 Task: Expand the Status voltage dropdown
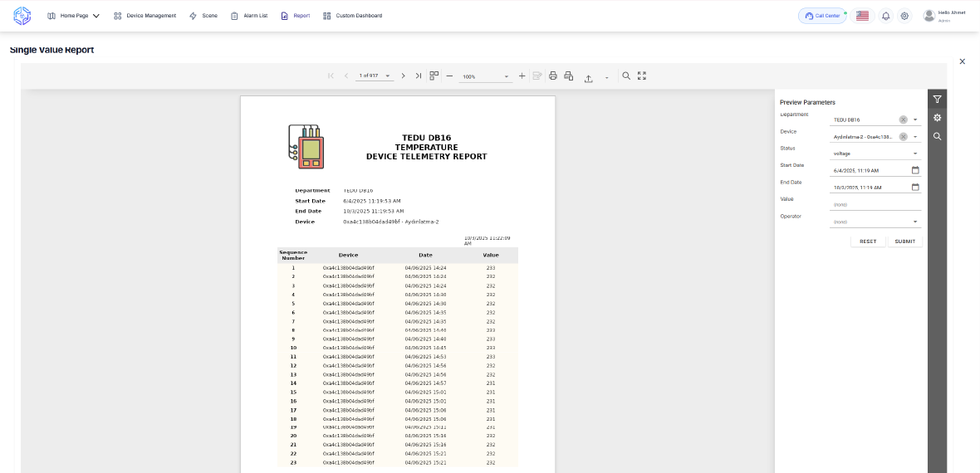tap(914, 154)
